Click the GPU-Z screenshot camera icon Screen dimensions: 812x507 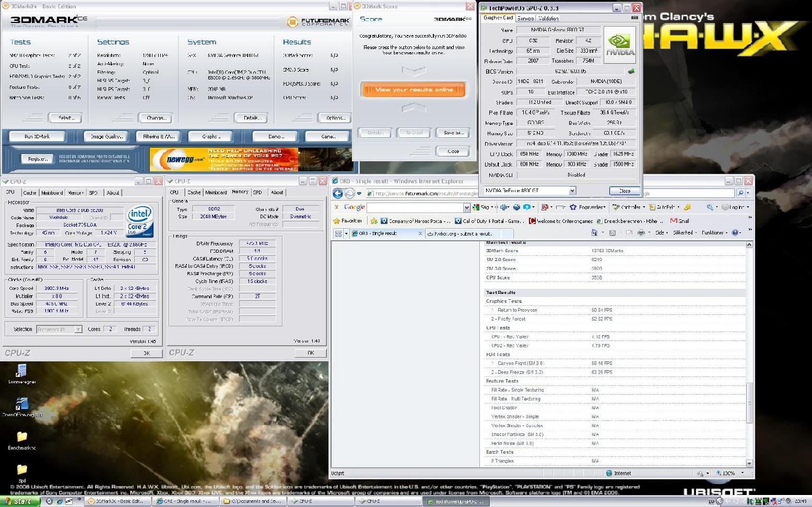click(x=634, y=18)
